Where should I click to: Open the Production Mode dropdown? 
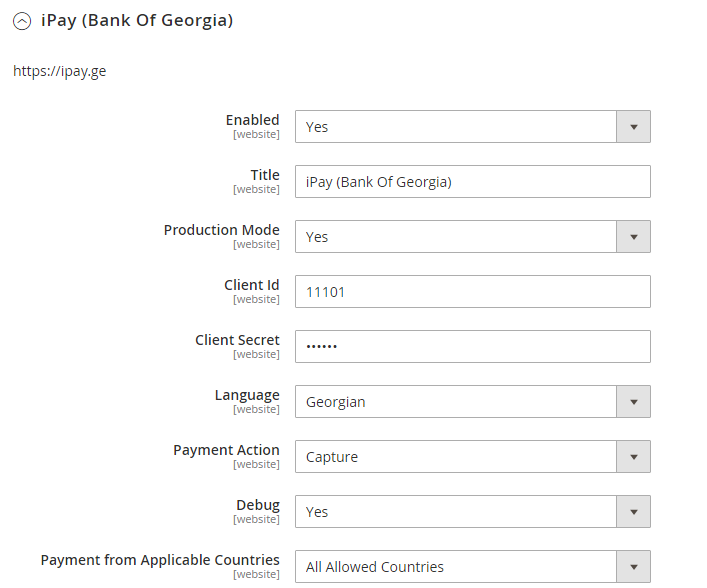456,237
